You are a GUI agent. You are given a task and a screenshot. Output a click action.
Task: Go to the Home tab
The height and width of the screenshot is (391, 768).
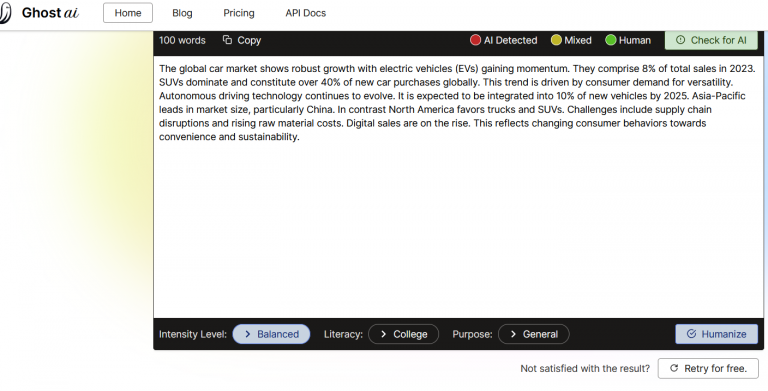(x=128, y=13)
